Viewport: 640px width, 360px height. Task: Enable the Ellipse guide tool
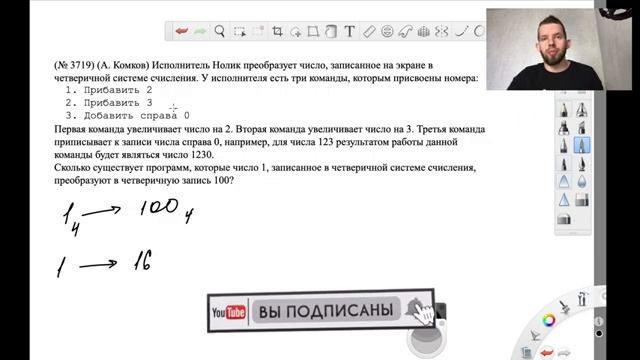387,31
